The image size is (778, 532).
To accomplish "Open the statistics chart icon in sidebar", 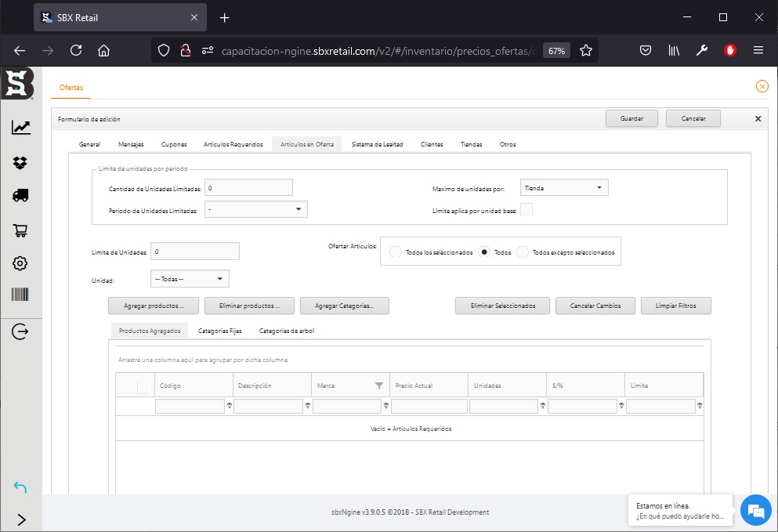I will click(x=21, y=127).
